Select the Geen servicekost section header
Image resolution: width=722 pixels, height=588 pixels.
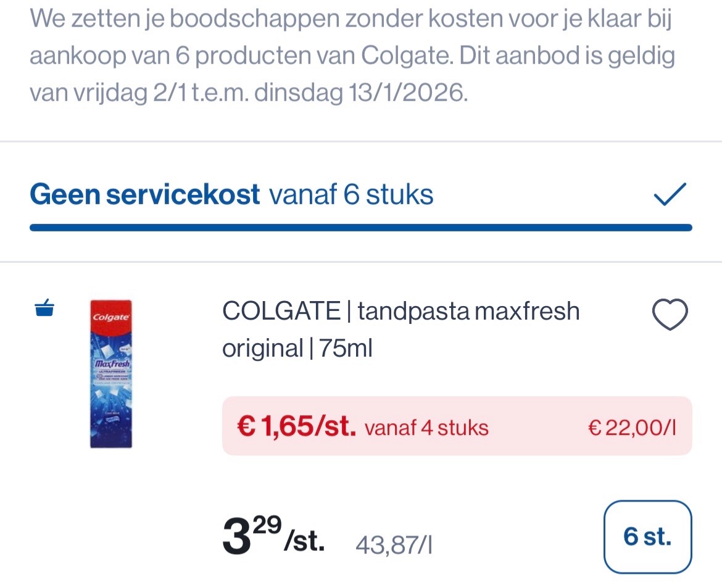coord(144,194)
